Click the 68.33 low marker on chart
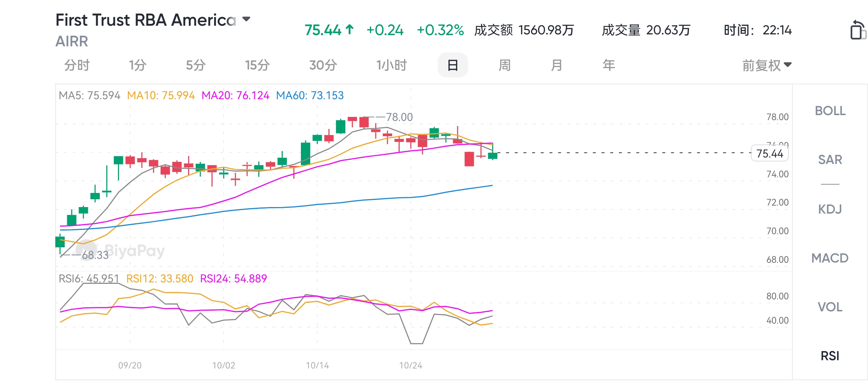The image size is (868, 391). point(95,255)
